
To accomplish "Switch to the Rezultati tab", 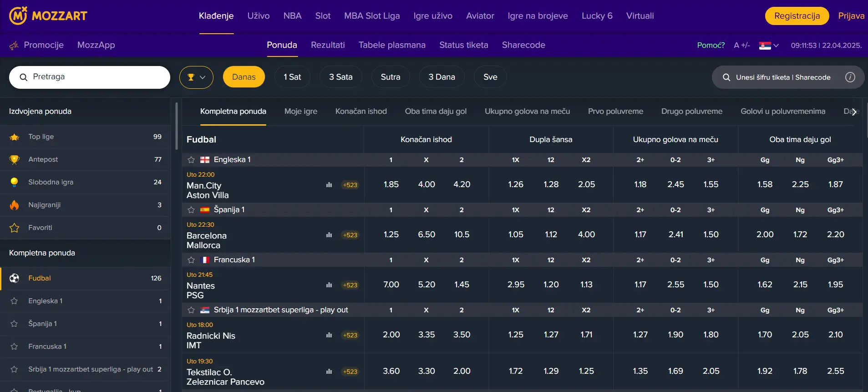I will pos(328,45).
